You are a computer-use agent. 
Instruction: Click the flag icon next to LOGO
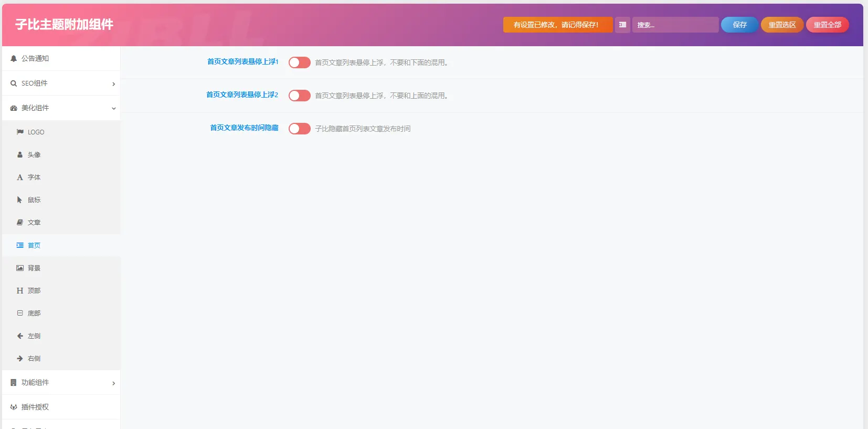coord(20,132)
